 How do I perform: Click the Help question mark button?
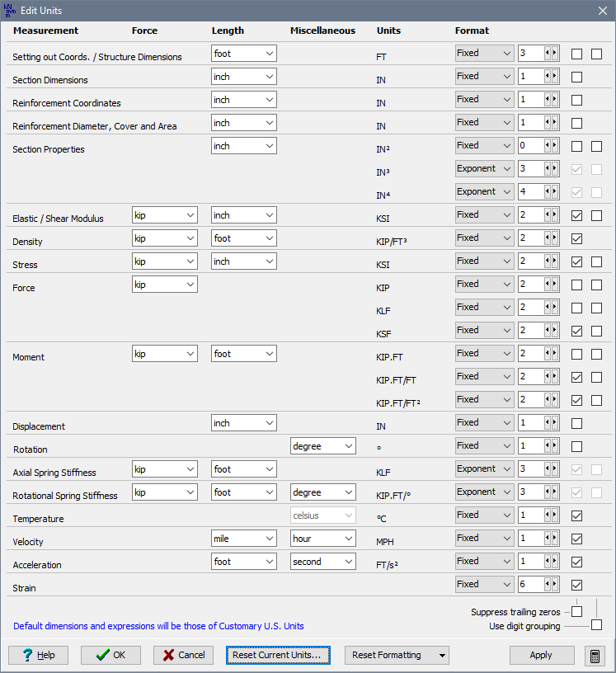point(38,656)
